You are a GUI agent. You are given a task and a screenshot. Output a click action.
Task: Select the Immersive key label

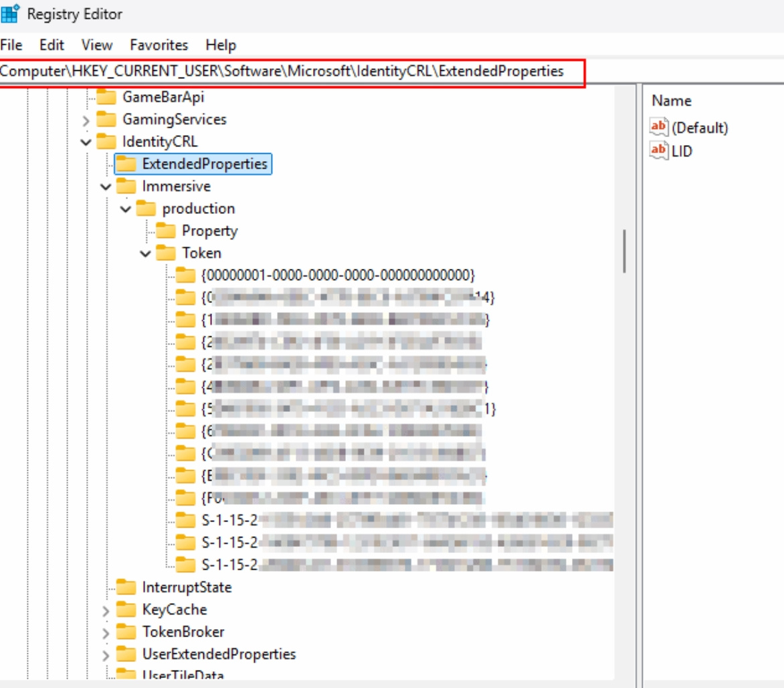(177, 187)
